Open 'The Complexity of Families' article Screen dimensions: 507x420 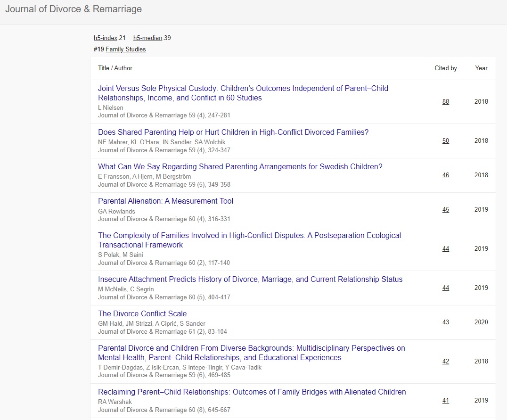[249, 240]
